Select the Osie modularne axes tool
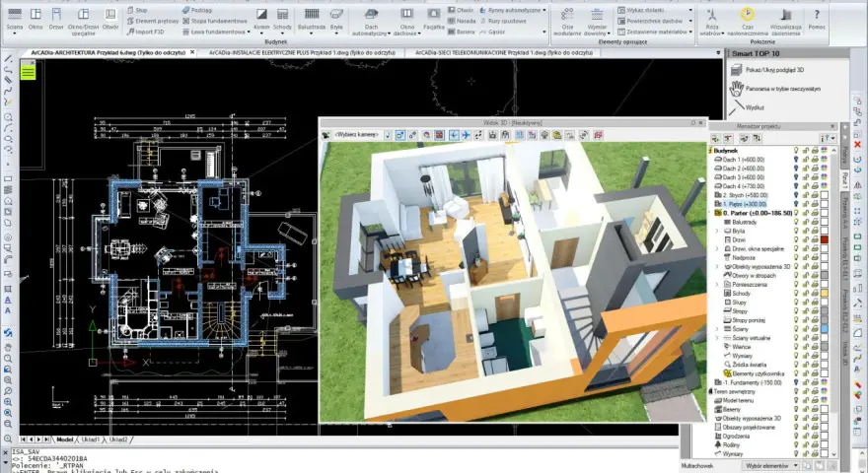Viewport: 868px width, 473px height. pyautogui.click(x=567, y=21)
